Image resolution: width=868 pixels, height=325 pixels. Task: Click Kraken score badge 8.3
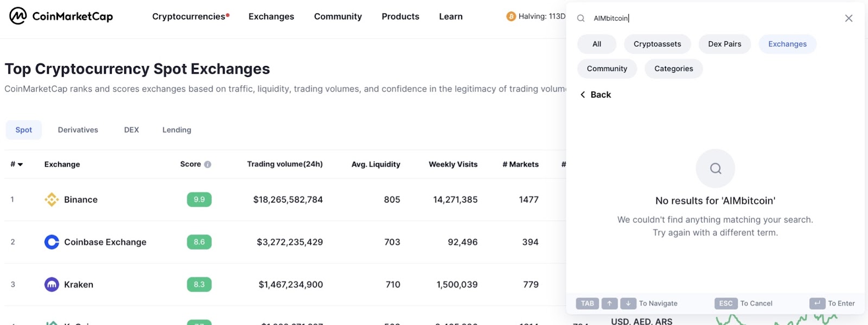click(199, 284)
